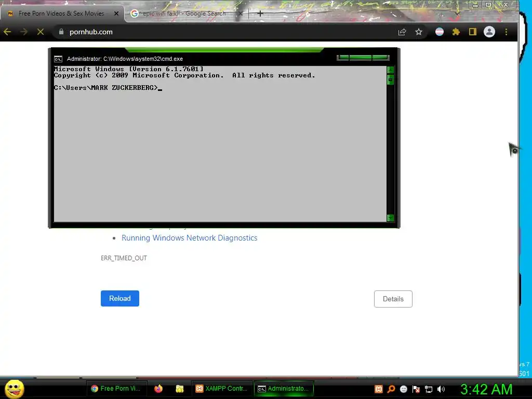This screenshot has width=532, height=399.
Task: Click the cmd scrollbar down arrow
Action: point(390,218)
